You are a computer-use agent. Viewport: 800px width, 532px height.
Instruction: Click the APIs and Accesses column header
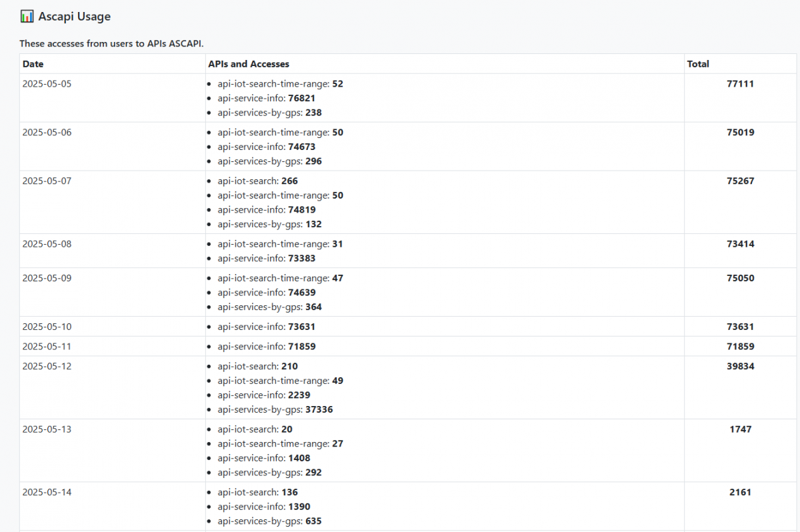[x=249, y=64]
